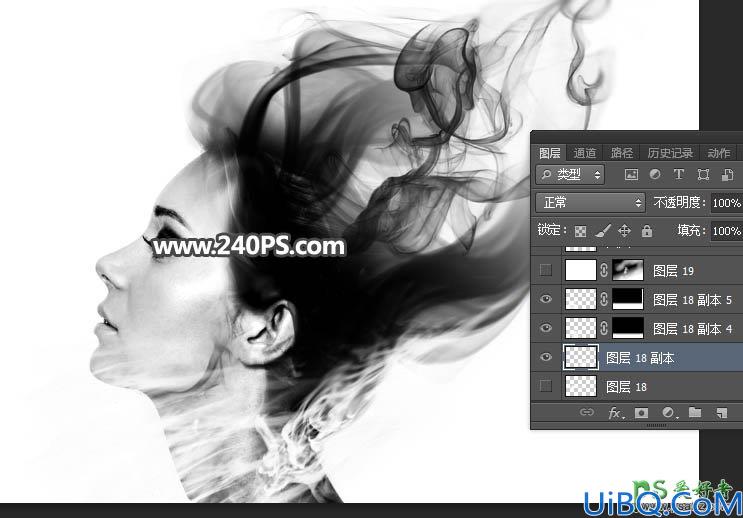The height and width of the screenshot is (518, 743).
Task: Click the 填充 100% value field
Action: 726,231
